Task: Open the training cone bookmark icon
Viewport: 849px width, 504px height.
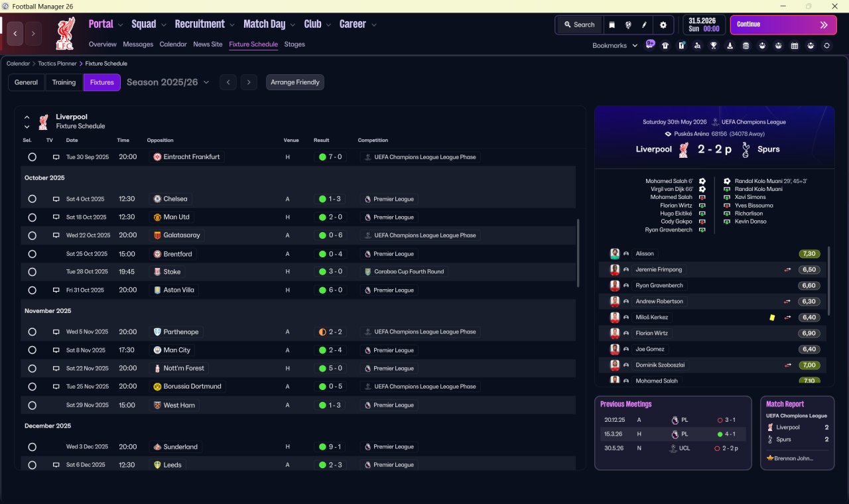Action: (730, 46)
